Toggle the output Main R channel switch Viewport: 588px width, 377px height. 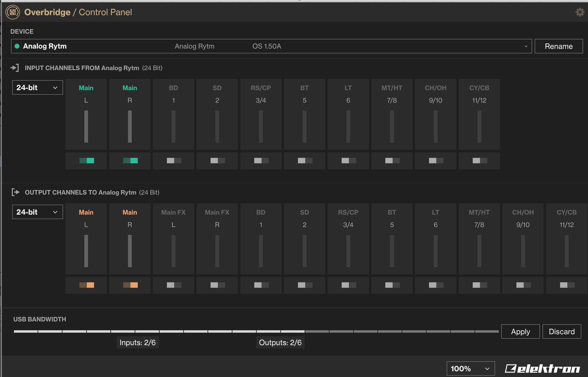click(130, 285)
